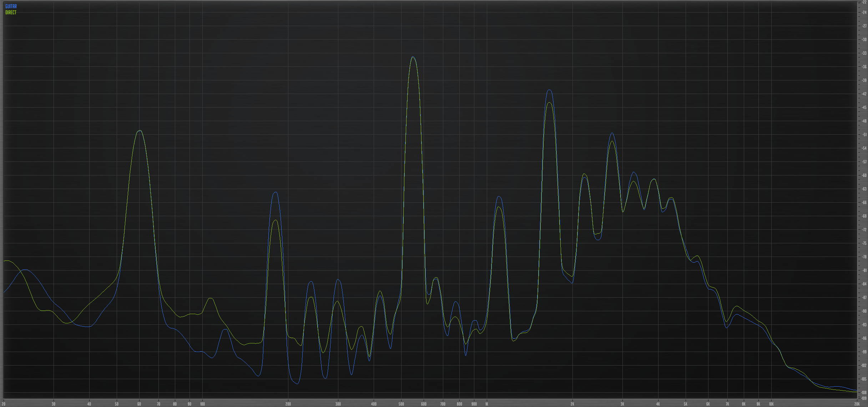
Task: Click the tallest spectrum peak near 550 Hz
Action: click(413, 57)
